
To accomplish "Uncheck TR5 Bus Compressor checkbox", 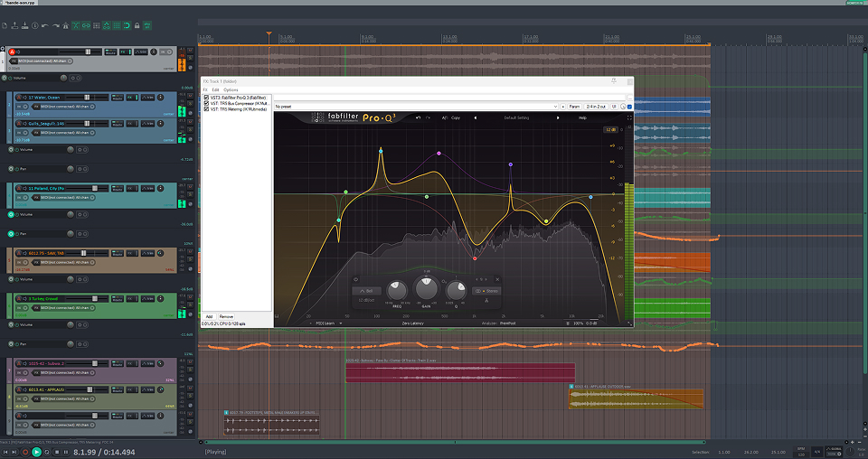I will pos(206,103).
